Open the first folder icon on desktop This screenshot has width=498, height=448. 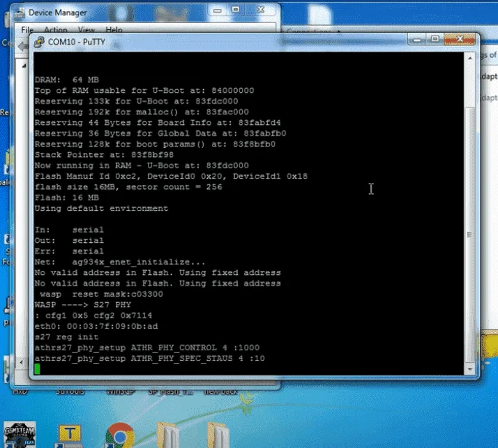(168, 435)
